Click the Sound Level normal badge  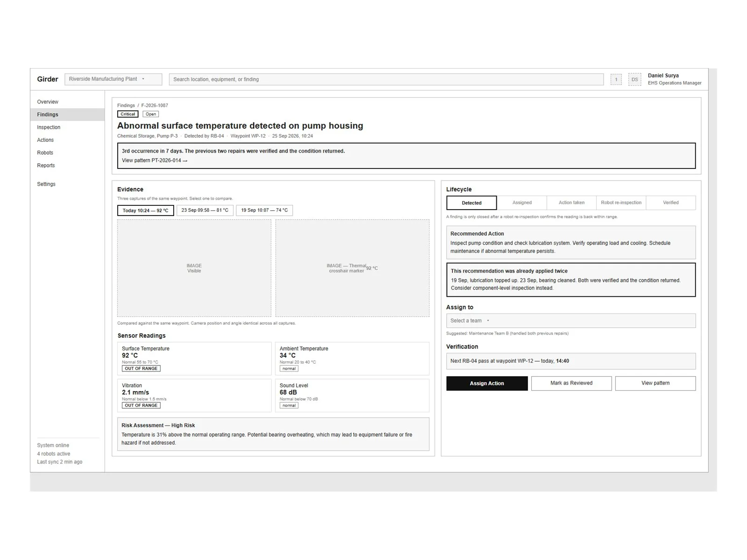(289, 406)
